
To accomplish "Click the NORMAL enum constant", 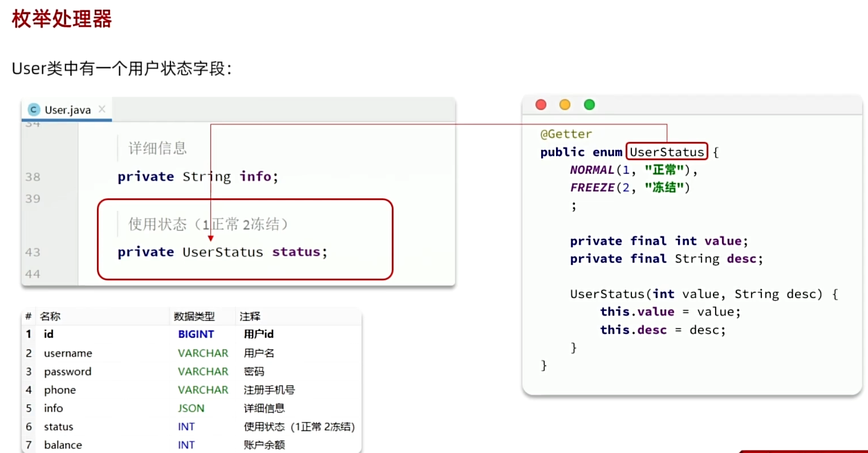I will tap(592, 170).
